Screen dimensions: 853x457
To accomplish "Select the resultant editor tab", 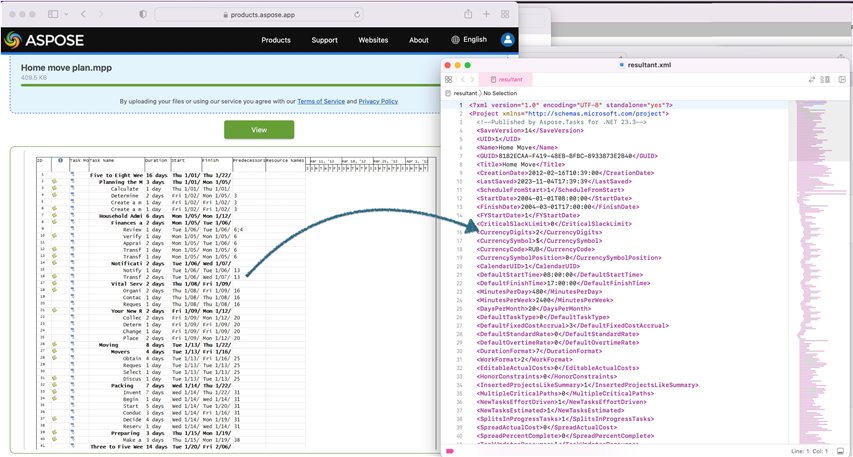I will 506,79.
